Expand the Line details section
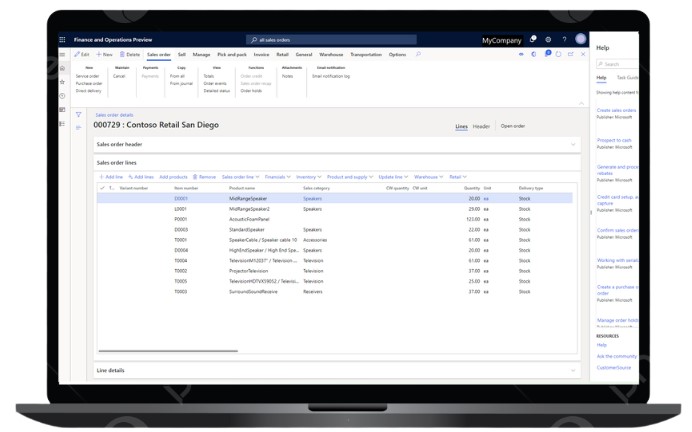The height and width of the screenshot is (432, 692). tap(573, 371)
